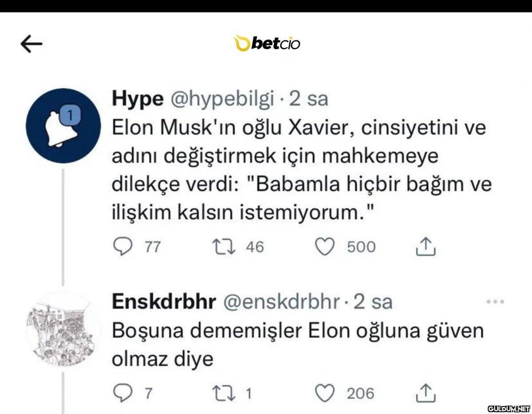Click the Hype display name
532x414 pixels.
point(138,100)
